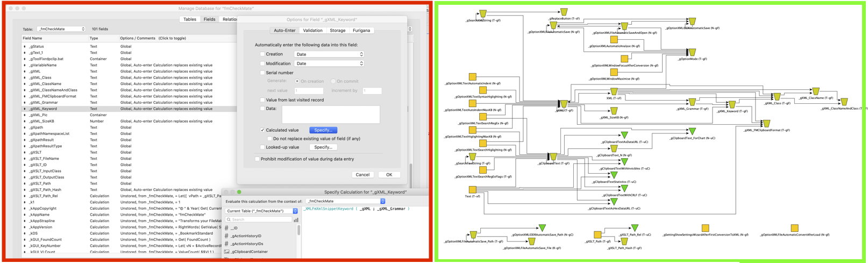Open the Table _fmCheckMate dropdown
Viewport: 868px width, 263px height.
click(x=61, y=29)
